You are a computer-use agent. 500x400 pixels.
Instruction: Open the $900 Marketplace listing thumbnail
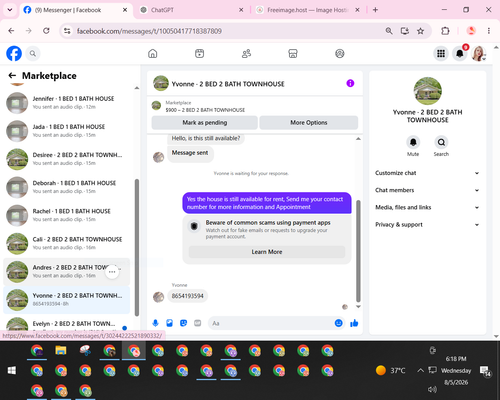(156, 106)
